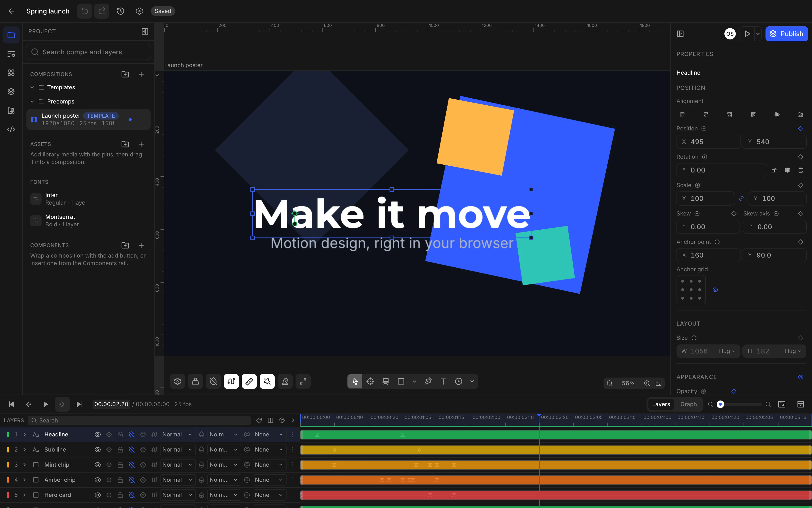
Task: Expand the Headline layer row
Action: pyautogui.click(x=25, y=435)
